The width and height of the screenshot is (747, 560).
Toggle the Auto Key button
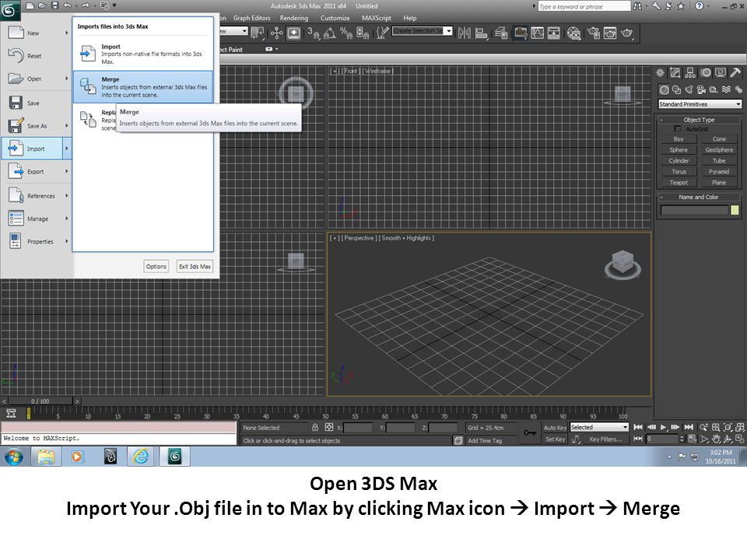point(555,428)
